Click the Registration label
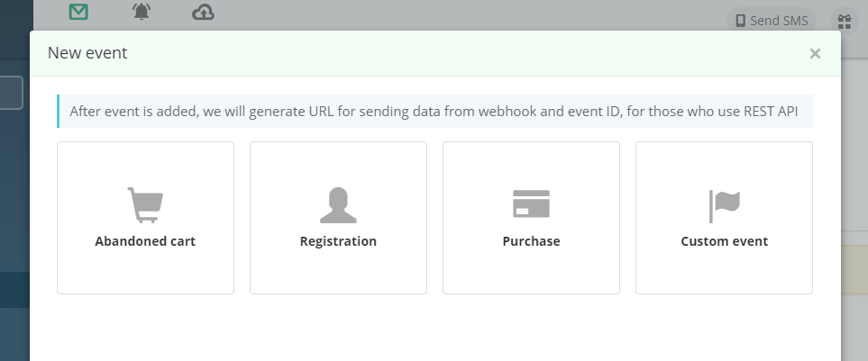This screenshot has height=361, width=868. coord(338,241)
